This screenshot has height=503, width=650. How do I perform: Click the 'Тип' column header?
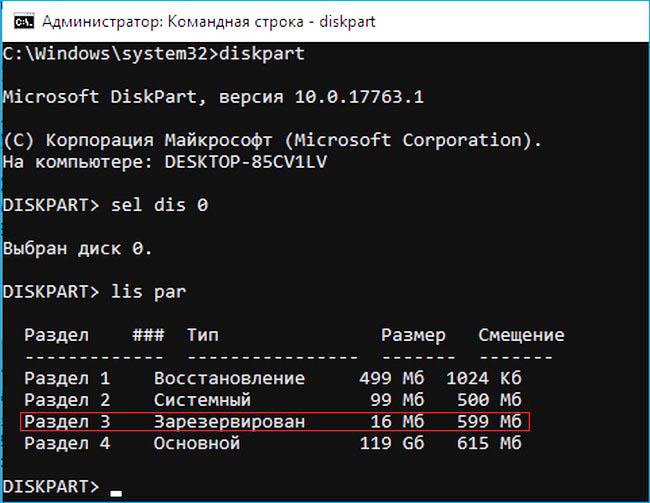click(202, 335)
